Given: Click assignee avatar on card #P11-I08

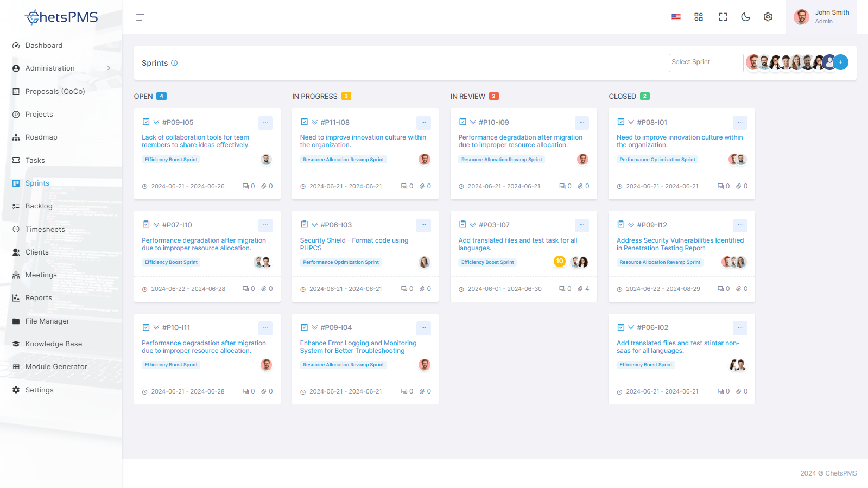Looking at the screenshot, I should point(425,159).
